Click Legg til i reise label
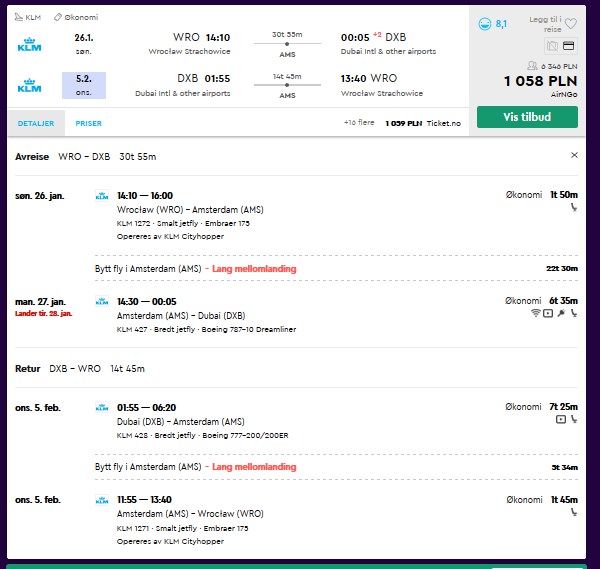 [x=545, y=24]
